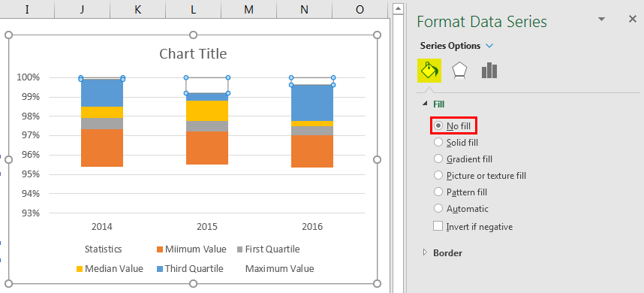Click the Miimum Value legend entry
This screenshot has width=644, height=293.
pyautogui.click(x=192, y=249)
